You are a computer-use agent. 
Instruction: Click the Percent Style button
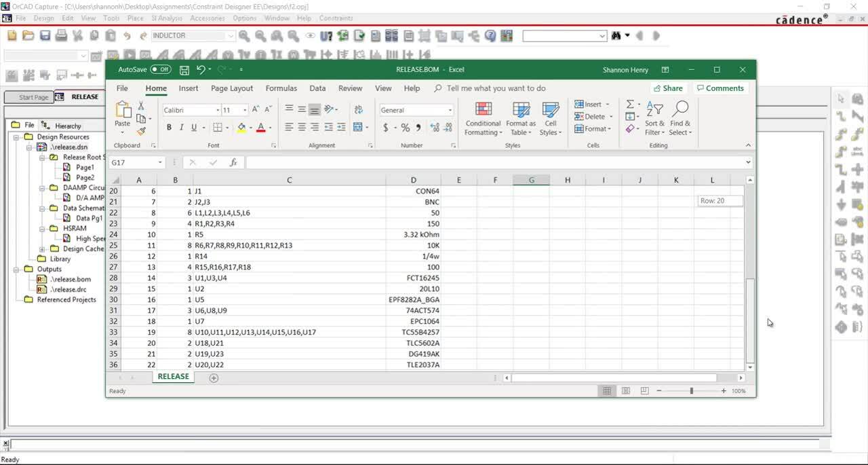point(405,128)
